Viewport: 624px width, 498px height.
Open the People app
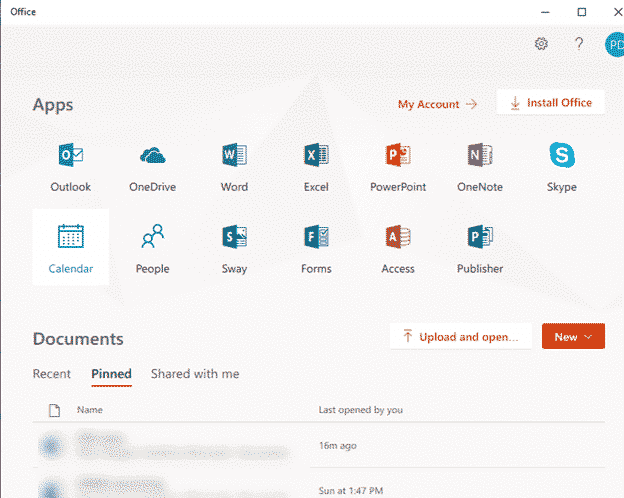(152, 248)
